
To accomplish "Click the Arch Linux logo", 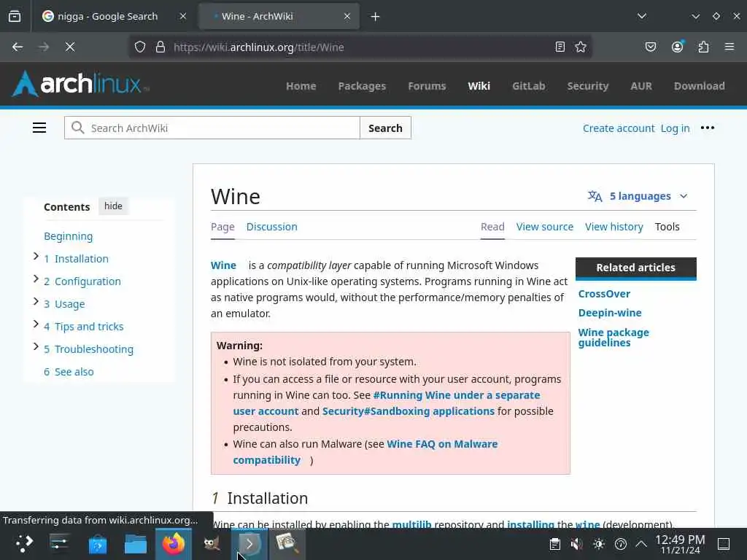I will (80, 84).
